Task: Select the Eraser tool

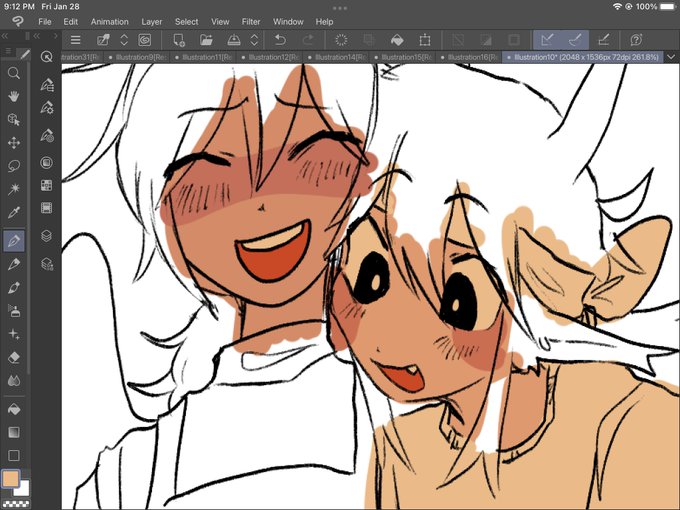Action: 14,357
